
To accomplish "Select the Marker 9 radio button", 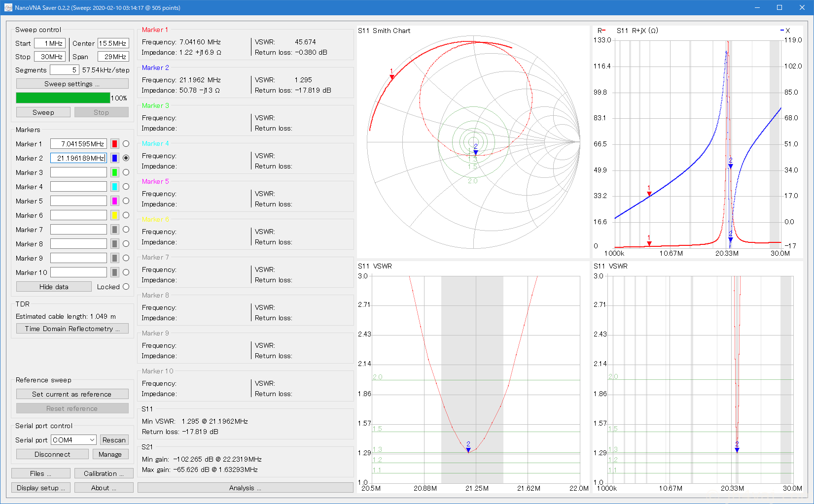I will tap(126, 258).
